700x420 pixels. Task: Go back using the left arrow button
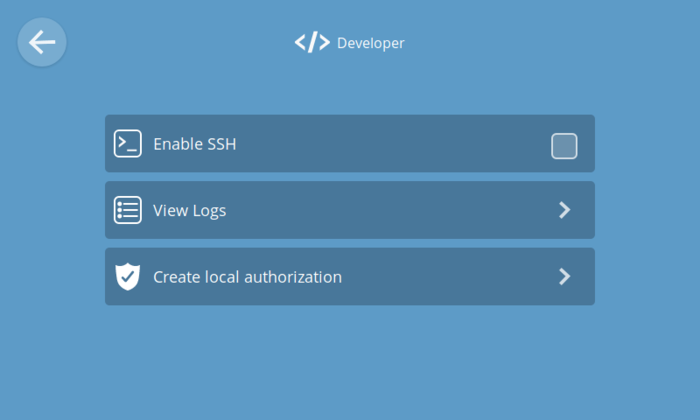(42, 42)
